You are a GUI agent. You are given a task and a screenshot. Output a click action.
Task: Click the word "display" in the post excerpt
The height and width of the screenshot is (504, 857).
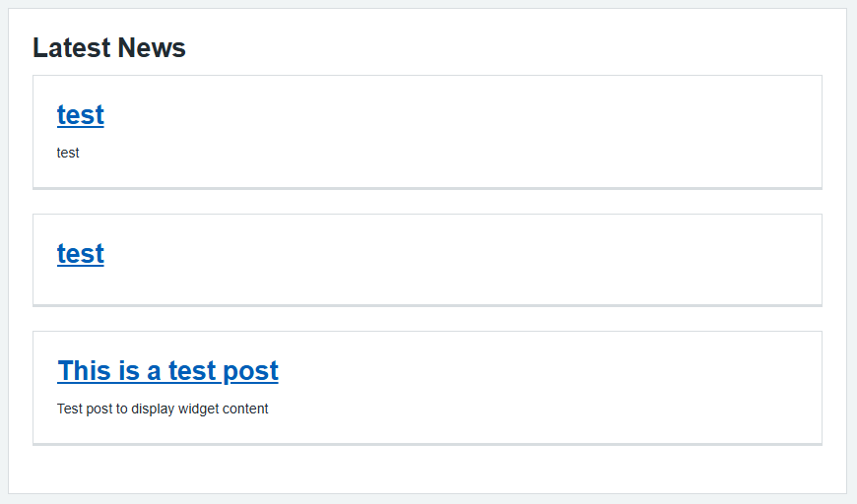pyautogui.click(x=153, y=409)
